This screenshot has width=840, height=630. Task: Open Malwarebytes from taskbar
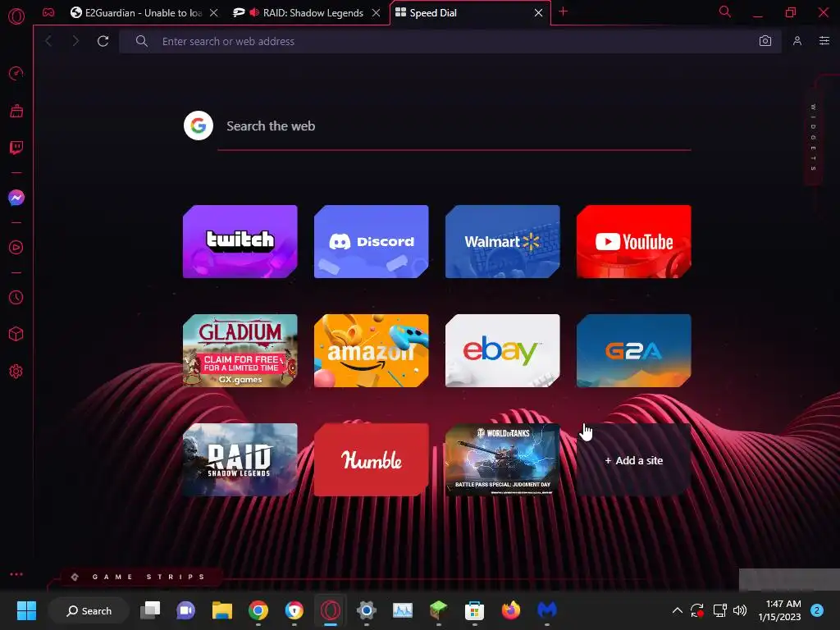546,610
